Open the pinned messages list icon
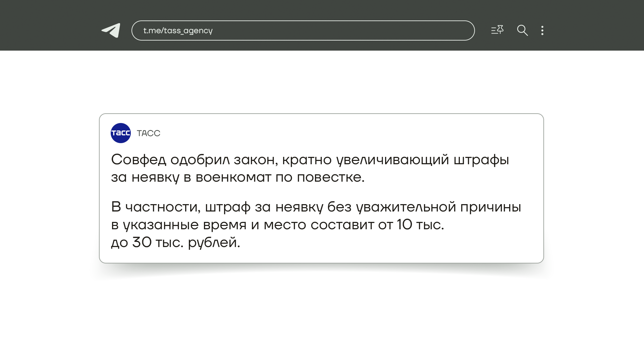Screen dimensions: 644x362 497,30
